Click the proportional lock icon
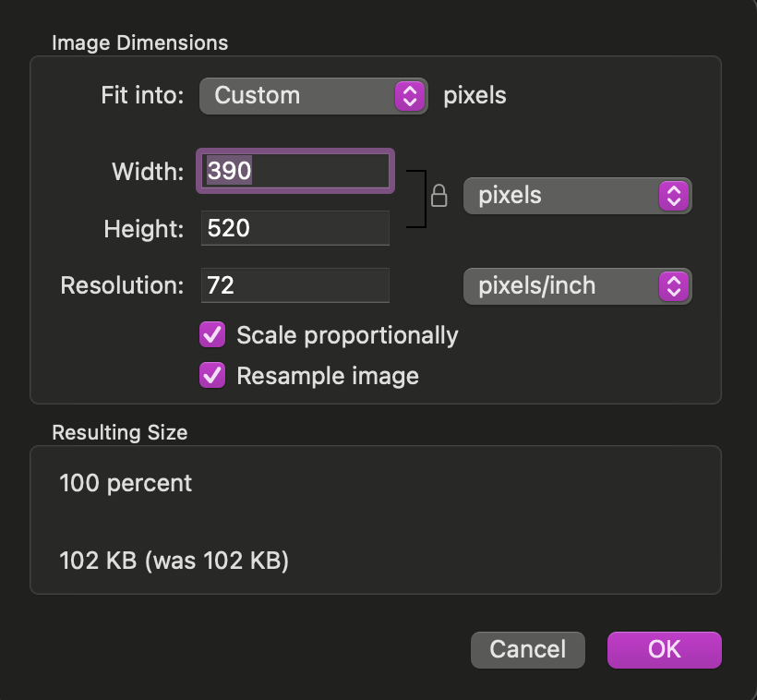The image size is (757, 700). pyautogui.click(x=439, y=196)
